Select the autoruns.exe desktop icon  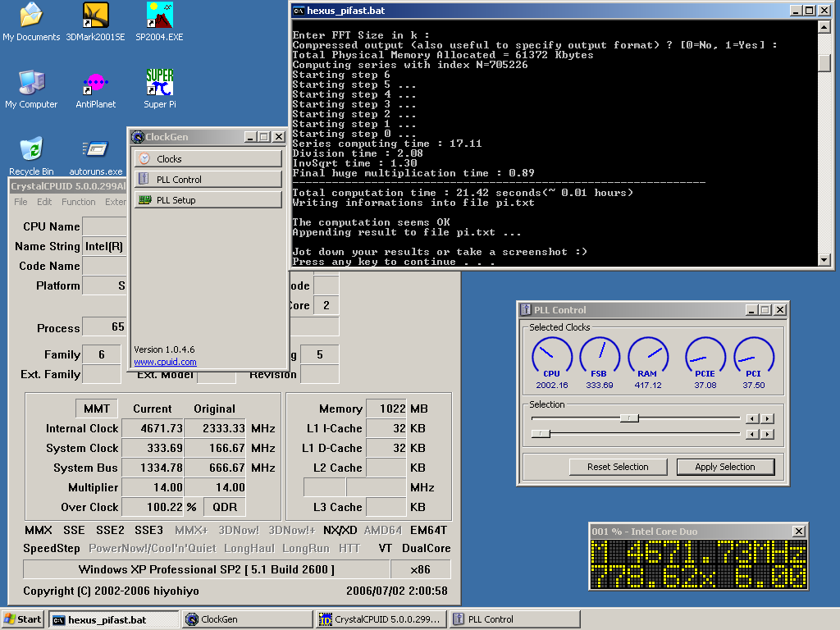[x=95, y=157]
